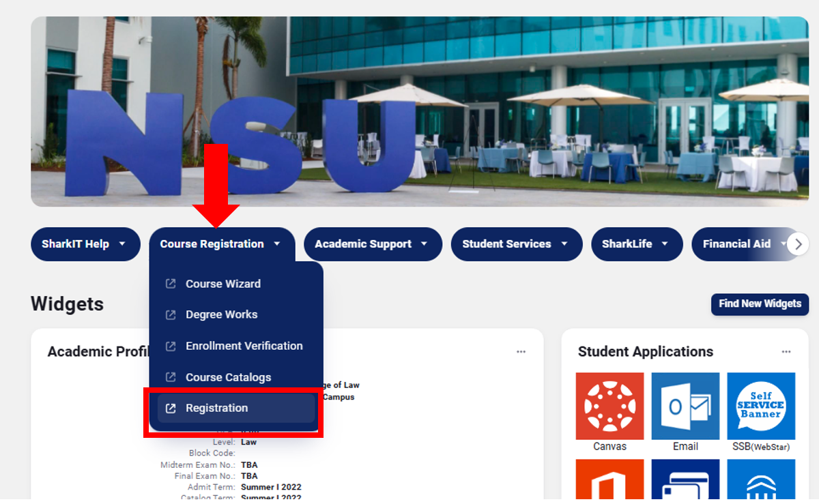The image size is (819, 504).
Task: Click the Find New Widgets button
Action: point(760,304)
